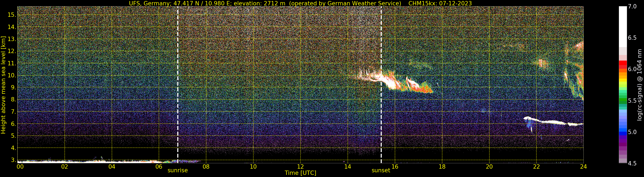The image size is (644, 177).
Task: Click time axis tick label '06'
Action: click(159, 167)
